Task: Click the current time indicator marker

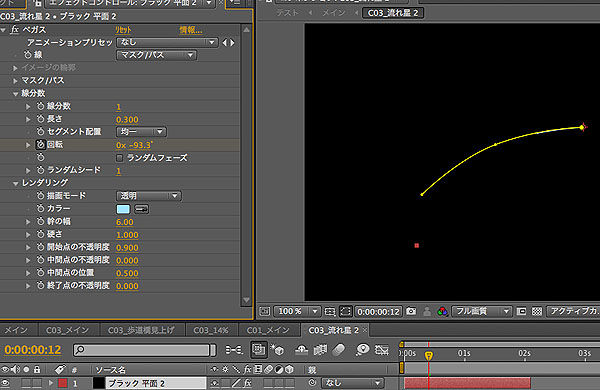Action: tap(429, 356)
